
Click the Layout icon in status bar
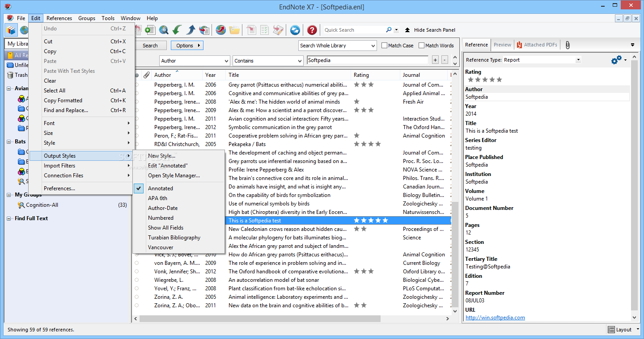coord(611,330)
